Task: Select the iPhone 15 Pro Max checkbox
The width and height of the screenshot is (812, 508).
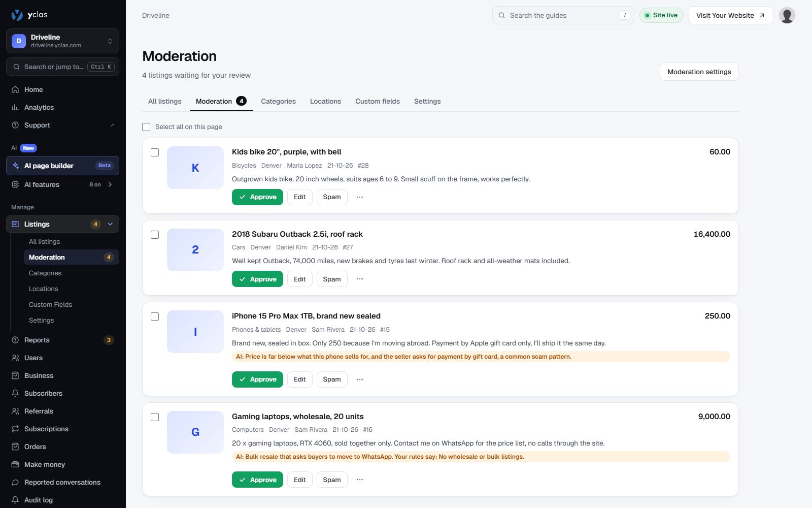Action: point(155,316)
